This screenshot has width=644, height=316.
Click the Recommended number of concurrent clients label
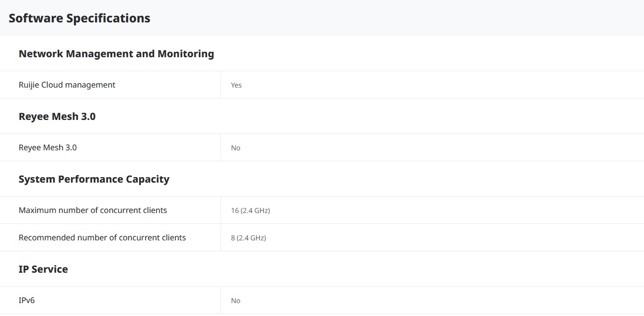102,238
